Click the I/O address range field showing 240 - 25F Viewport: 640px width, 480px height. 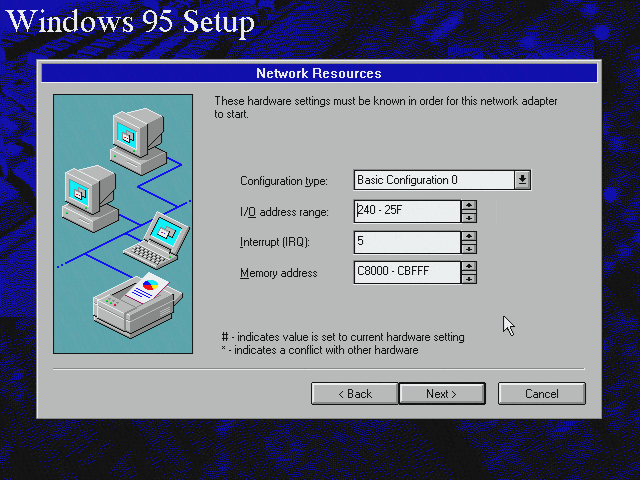click(x=407, y=211)
